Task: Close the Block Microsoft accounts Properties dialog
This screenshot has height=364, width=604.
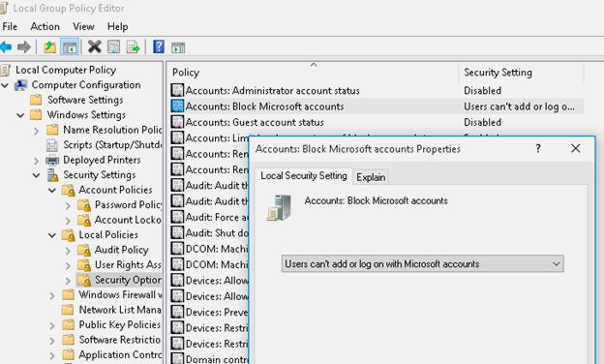Action: (x=576, y=149)
